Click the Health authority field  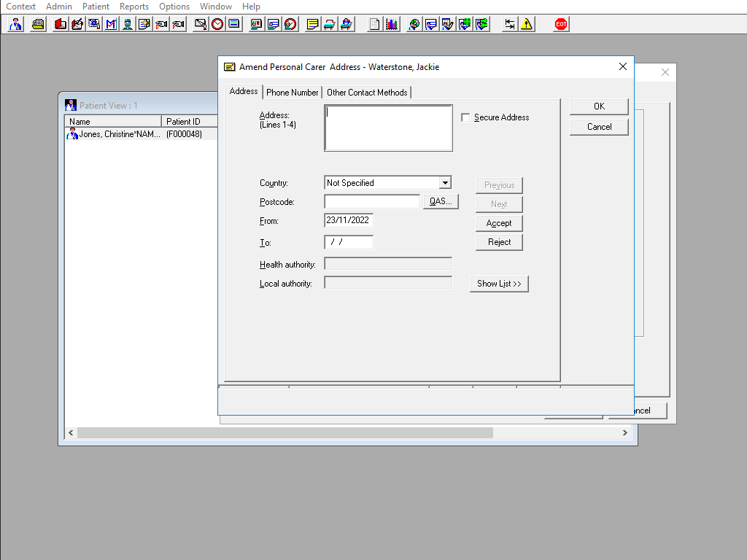(x=388, y=264)
